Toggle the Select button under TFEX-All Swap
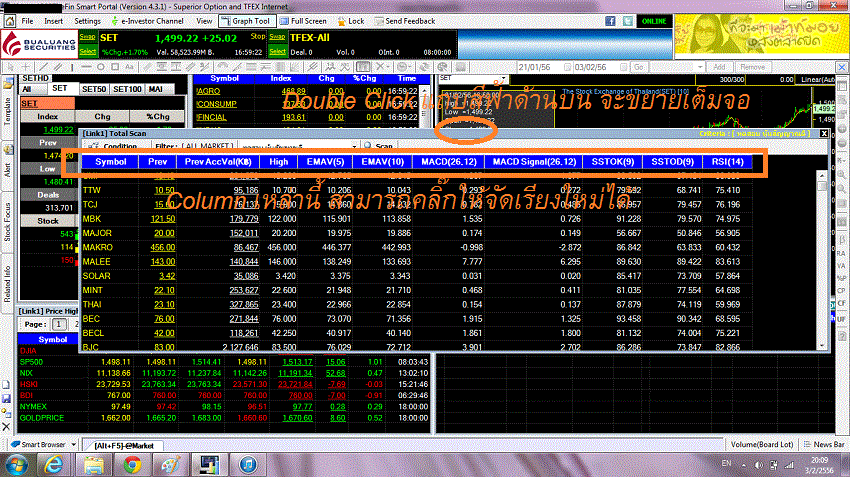Image resolution: width=850 pixels, height=477 pixels. click(x=277, y=51)
